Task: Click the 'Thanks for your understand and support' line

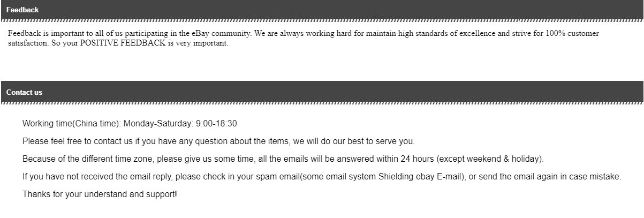Action: (x=99, y=194)
